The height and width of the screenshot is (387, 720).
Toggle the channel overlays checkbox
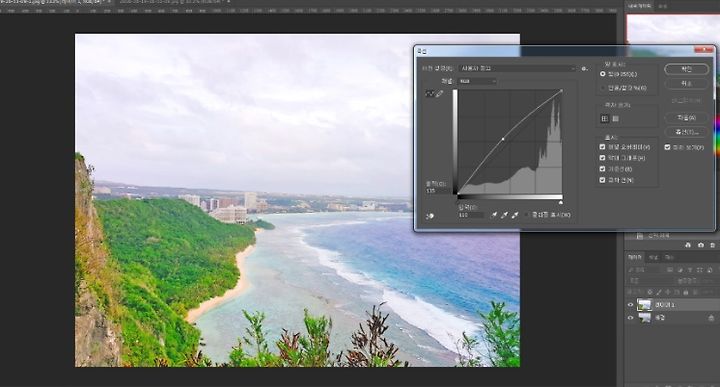point(602,147)
